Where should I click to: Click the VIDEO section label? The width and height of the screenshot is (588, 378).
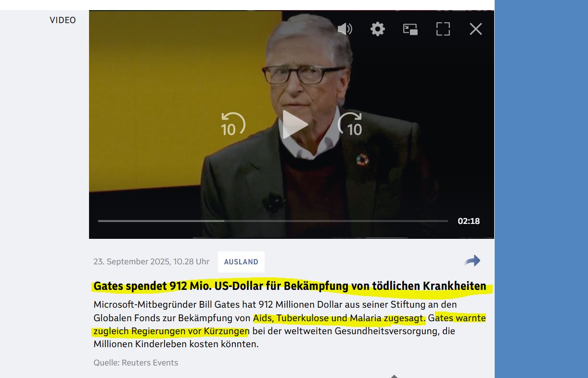click(x=63, y=20)
